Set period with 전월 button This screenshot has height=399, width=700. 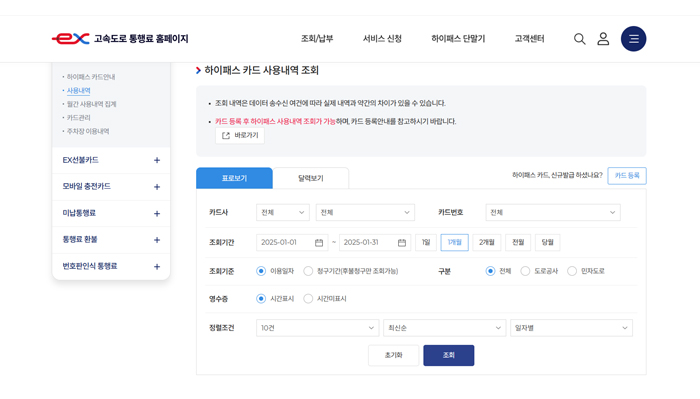[518, 242]
